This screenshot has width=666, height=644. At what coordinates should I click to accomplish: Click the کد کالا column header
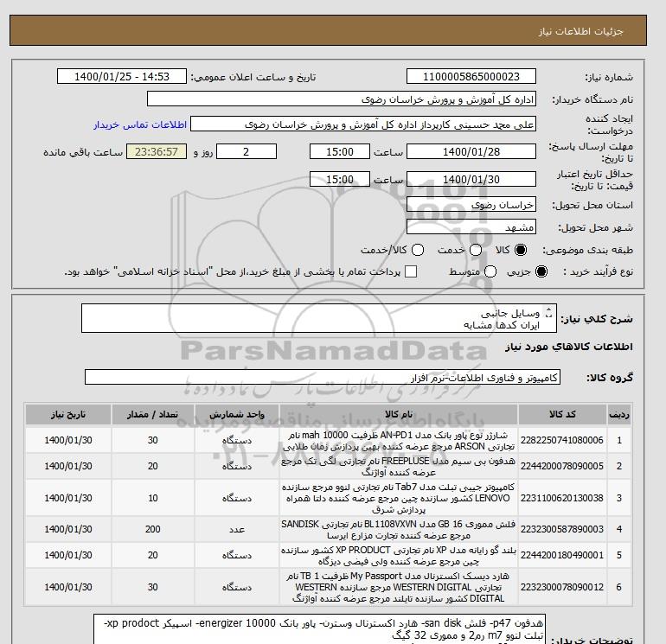click(x=562, y=414)
